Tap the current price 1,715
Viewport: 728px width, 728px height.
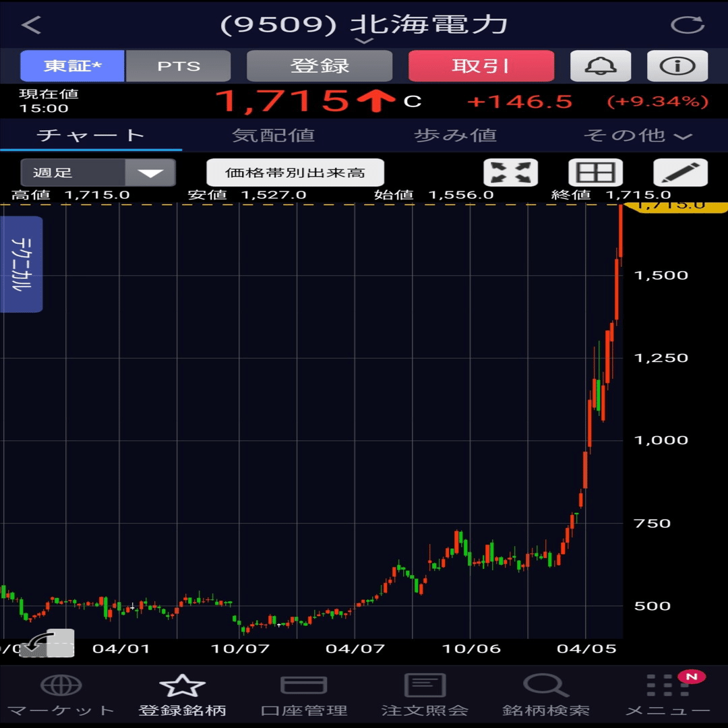coord(282,100)
